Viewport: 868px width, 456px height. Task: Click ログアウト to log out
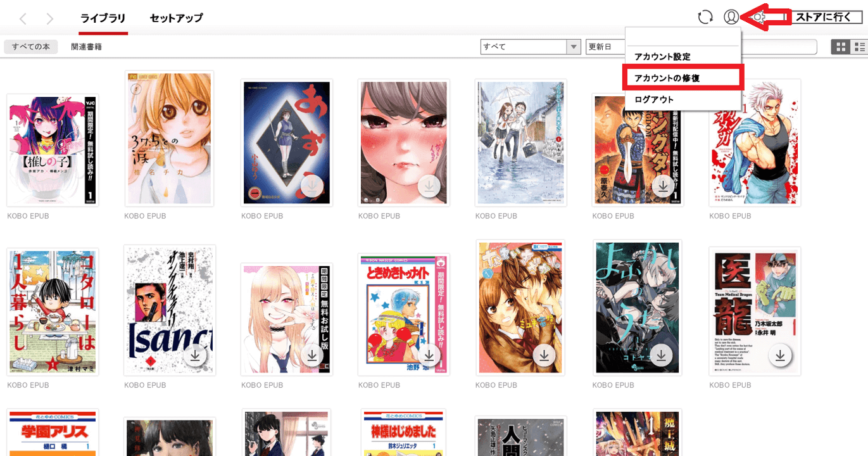coord(654,99)
